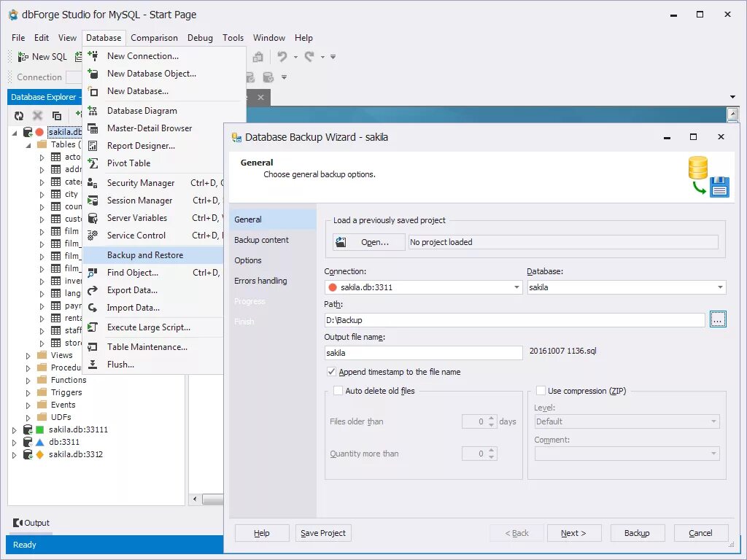Click Refresh icon in Database Explorer toolbar
This screenshot has width=747, height=560.
click(x=19, y=115)
